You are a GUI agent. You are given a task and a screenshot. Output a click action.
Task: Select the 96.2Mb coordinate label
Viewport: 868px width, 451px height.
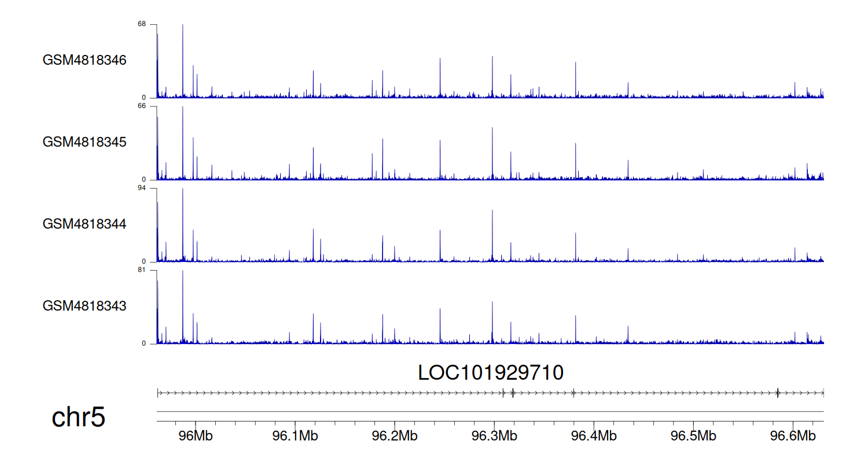pyautogui.click(x=395, y=434)
